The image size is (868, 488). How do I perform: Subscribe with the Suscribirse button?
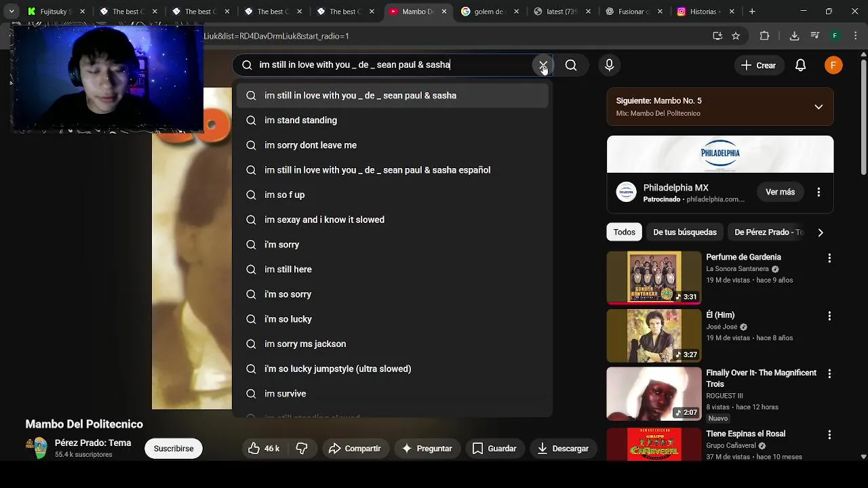174,449
